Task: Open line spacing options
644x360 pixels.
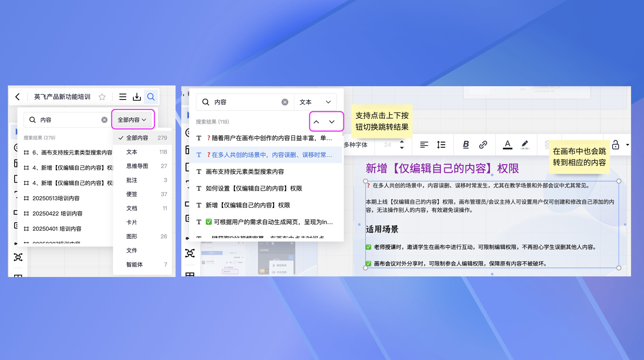Action: coord(441,144)
